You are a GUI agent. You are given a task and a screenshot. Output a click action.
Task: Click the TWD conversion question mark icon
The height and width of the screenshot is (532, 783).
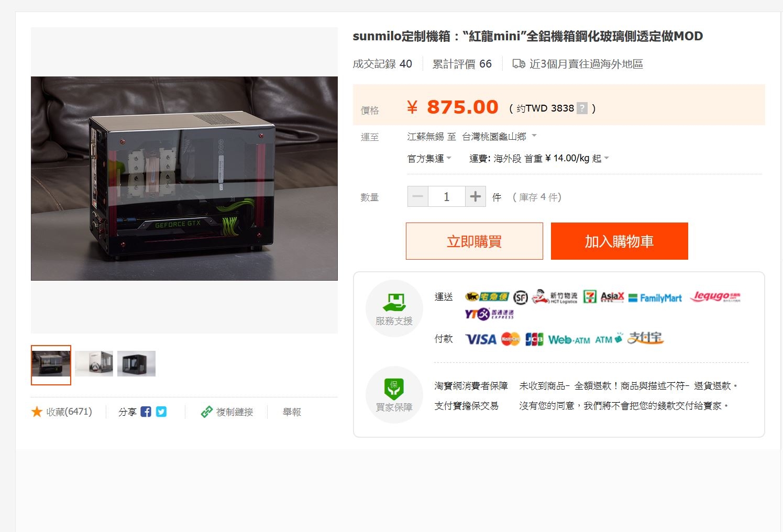coord(582,108)
